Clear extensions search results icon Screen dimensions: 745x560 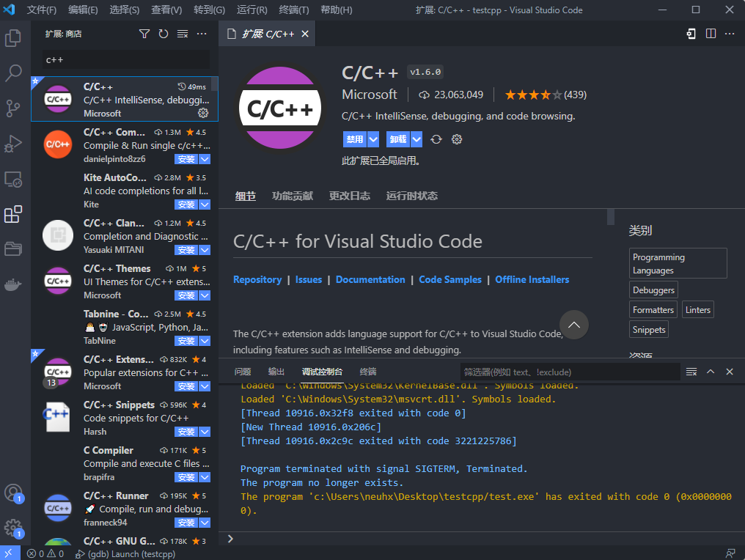coord(183,34)
